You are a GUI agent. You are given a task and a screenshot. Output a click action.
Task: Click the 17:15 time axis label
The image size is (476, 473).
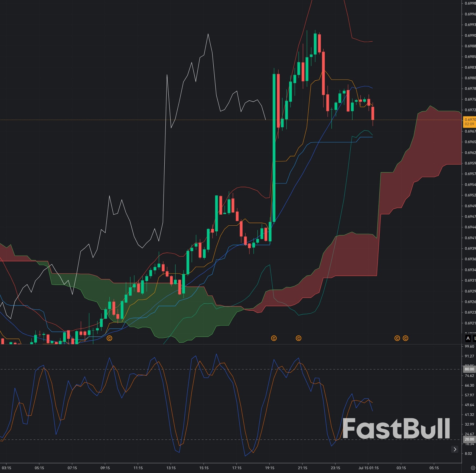click(237, 468)
